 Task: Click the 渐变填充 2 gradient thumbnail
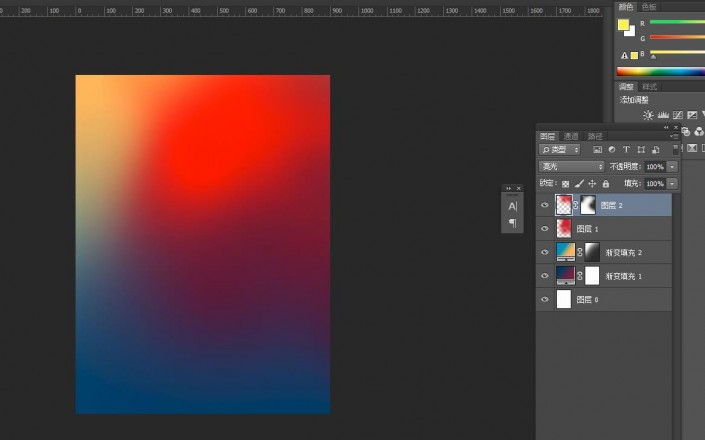(x=566, y=252)
